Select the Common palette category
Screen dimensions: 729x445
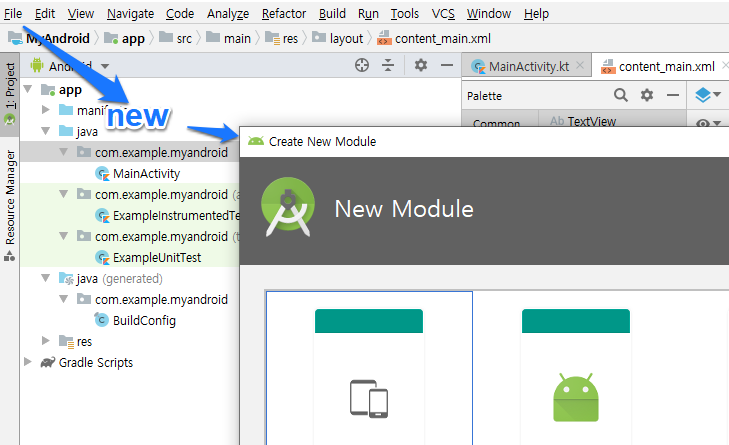[x=497, y=122]
